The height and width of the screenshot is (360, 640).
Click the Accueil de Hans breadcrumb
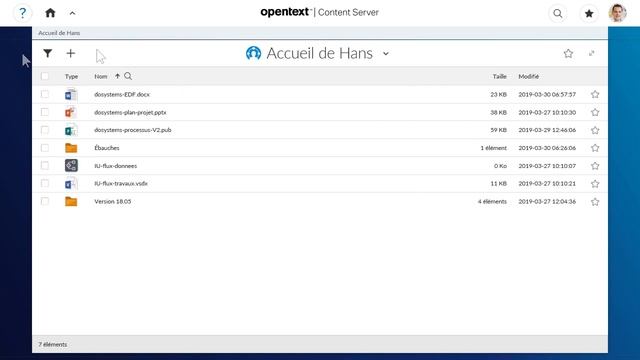[x=59, y=33]
